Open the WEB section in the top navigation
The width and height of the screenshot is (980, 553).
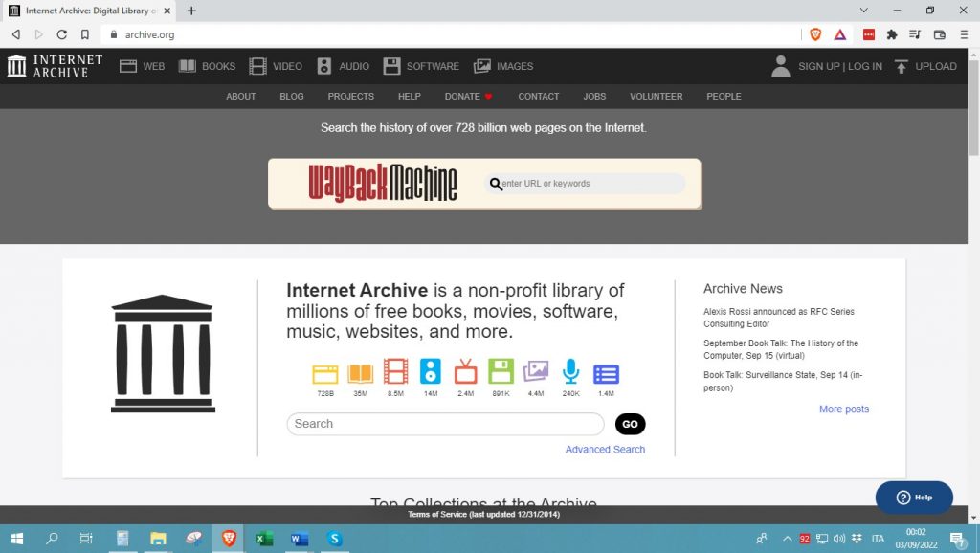(142, 66)
